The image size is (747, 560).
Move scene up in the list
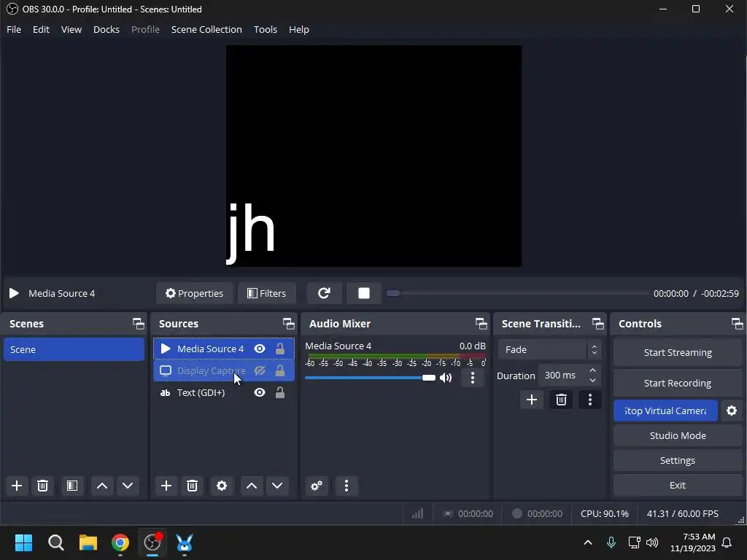pos(102,486)
